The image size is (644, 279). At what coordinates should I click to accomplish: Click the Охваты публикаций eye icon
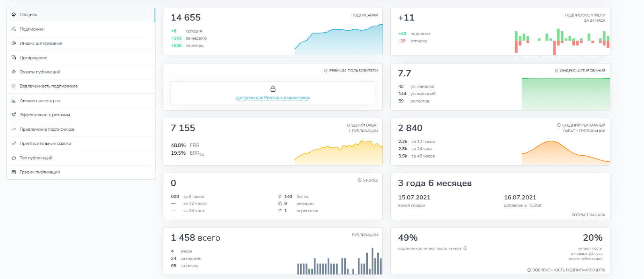[14, 72]
